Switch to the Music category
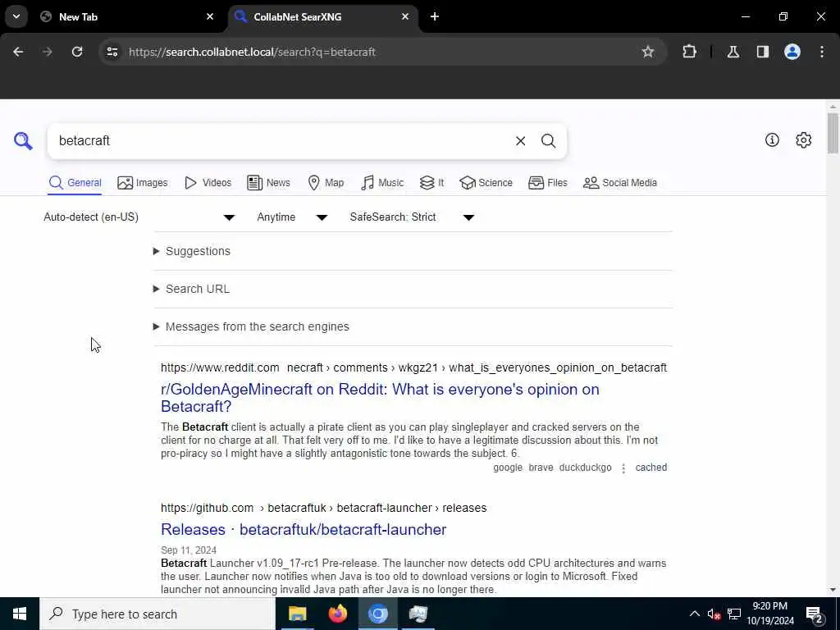 [382, 183]
